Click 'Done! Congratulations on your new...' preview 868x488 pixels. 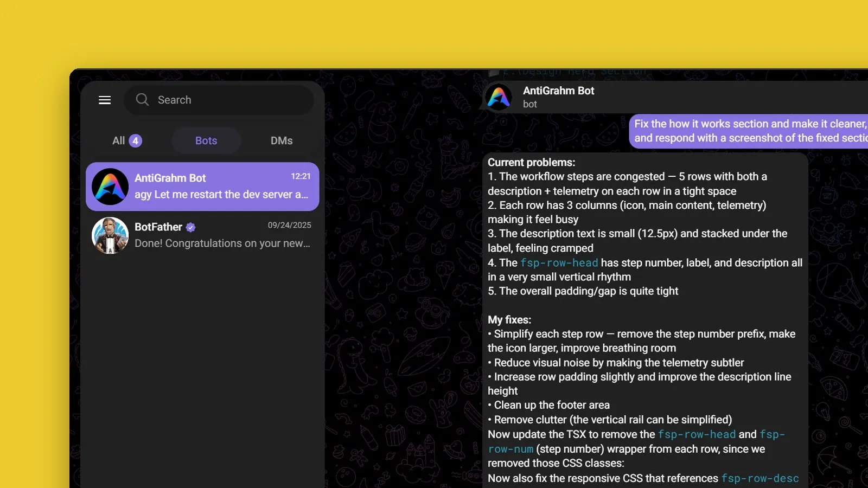pyautogui.click(x=222, y=243)
